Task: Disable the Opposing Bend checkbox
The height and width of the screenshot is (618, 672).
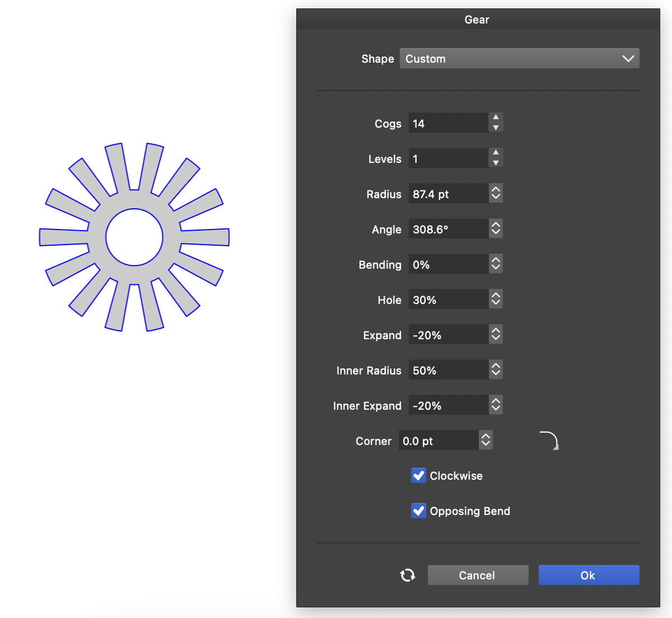Action: 418,511
